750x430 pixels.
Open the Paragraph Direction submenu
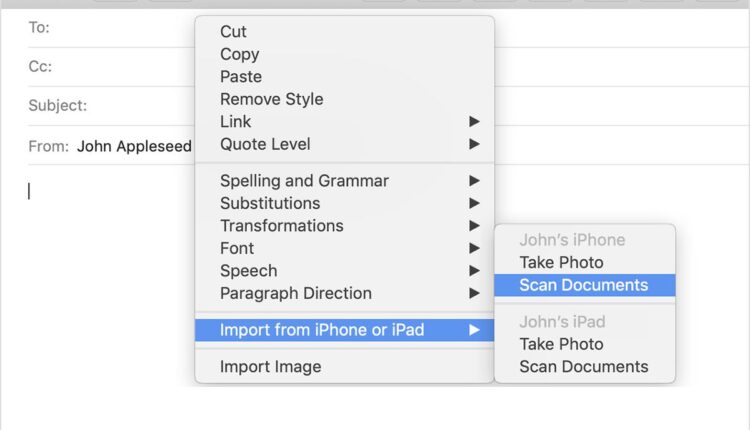pos(295,293)
